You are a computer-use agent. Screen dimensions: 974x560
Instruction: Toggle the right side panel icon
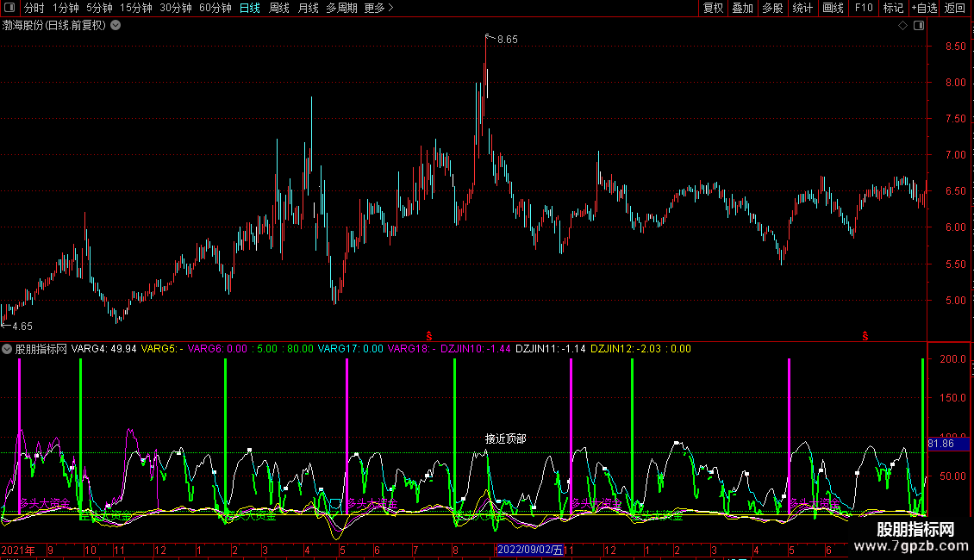tap(919, 26)
